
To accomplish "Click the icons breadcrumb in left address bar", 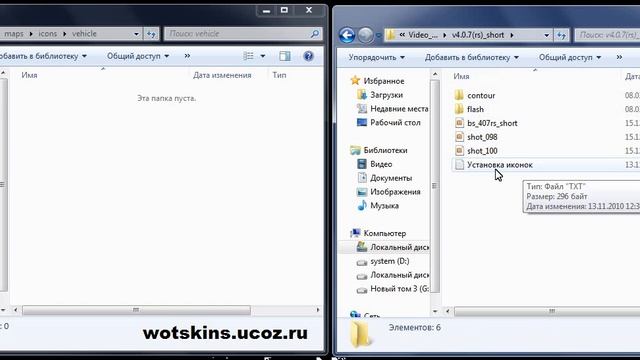I will point(48,34).
